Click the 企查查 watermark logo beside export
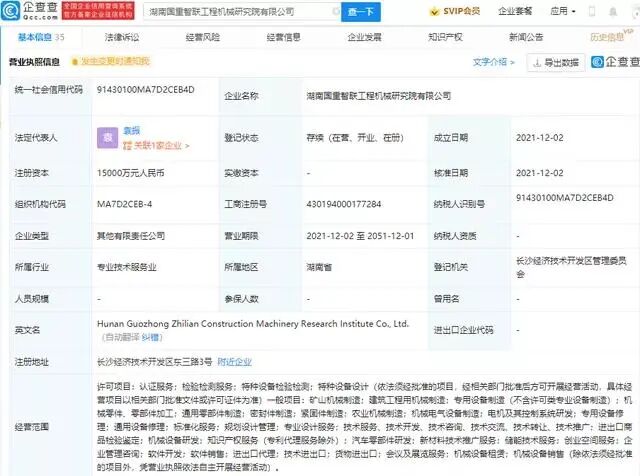This screenshot has height=476, width=640. [616, 62]
